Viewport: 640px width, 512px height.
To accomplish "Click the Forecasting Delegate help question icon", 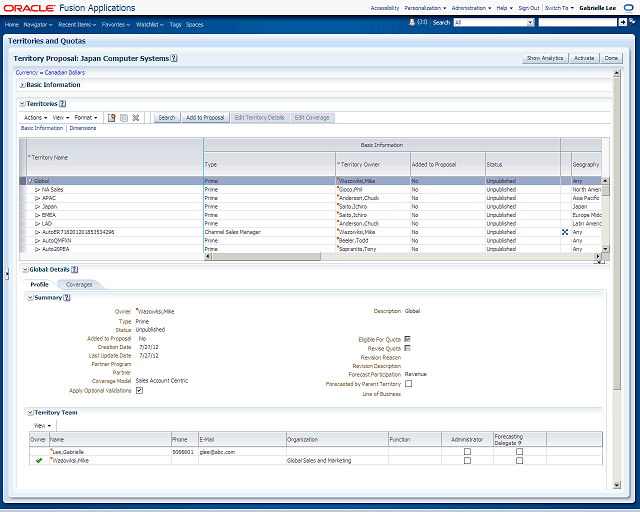I will [520, 443].
